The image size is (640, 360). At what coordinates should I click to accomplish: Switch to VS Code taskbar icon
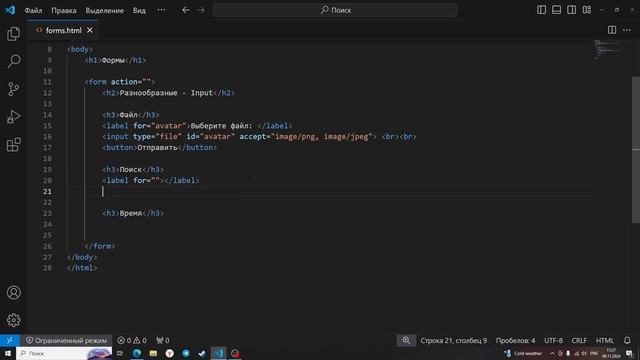(218, 353)
